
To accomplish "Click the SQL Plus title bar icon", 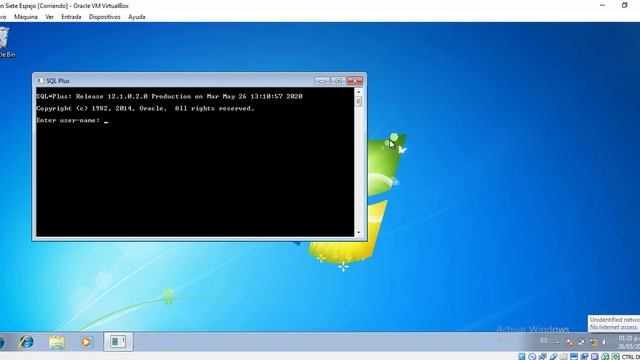I will (x=40, y=81).
